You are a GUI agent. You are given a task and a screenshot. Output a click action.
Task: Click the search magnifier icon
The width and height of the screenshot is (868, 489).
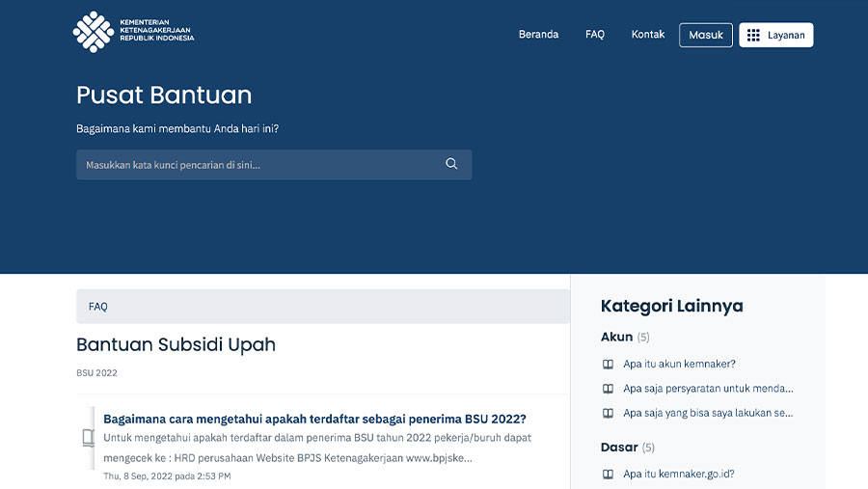tap(451, 164)
